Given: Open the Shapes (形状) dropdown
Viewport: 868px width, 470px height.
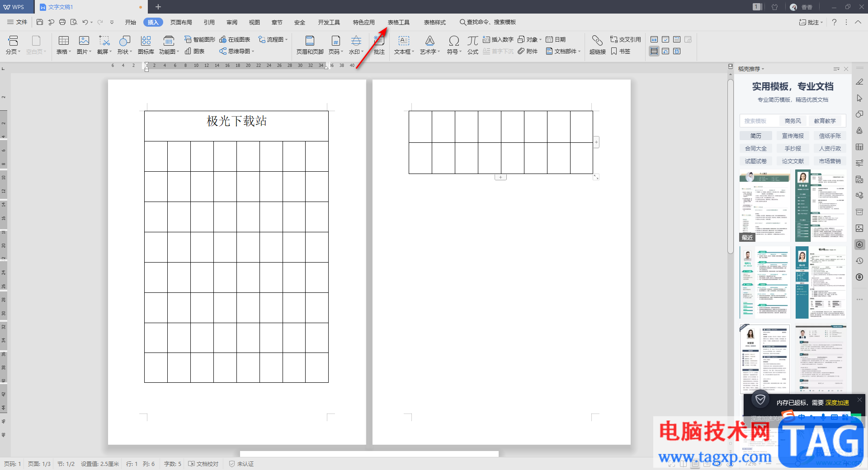Looking at the screenshot, I should (x=125, y=52).
